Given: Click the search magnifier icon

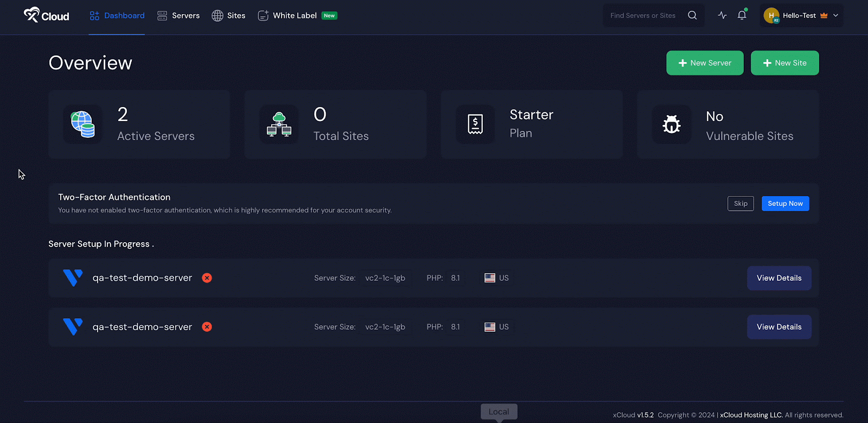Looking at the screenshot, I should [692, 15].
